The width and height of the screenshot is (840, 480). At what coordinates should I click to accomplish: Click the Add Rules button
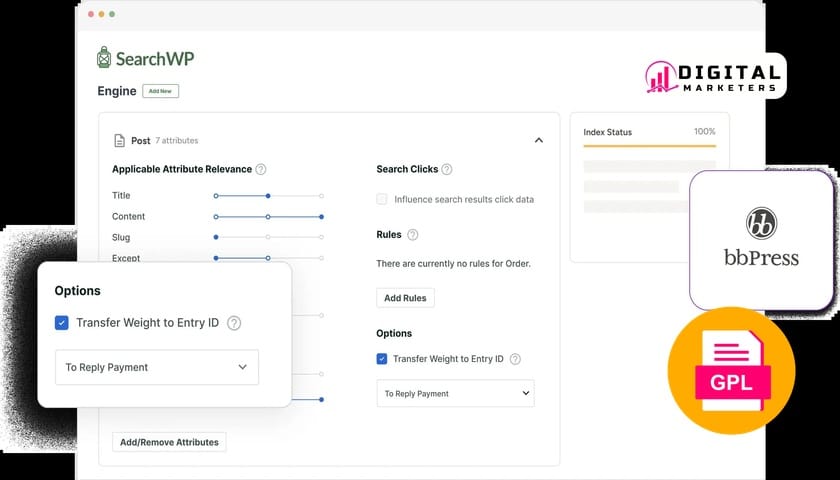coord(405,298)
